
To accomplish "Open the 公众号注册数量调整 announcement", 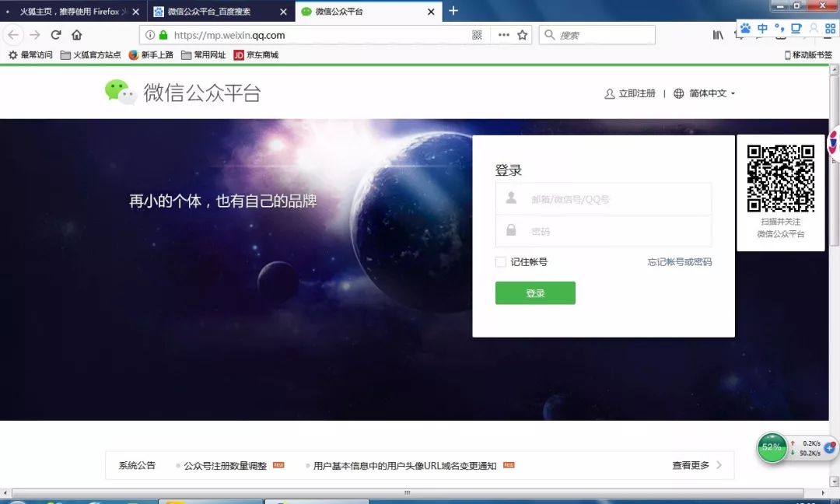I will coord(225,465).
